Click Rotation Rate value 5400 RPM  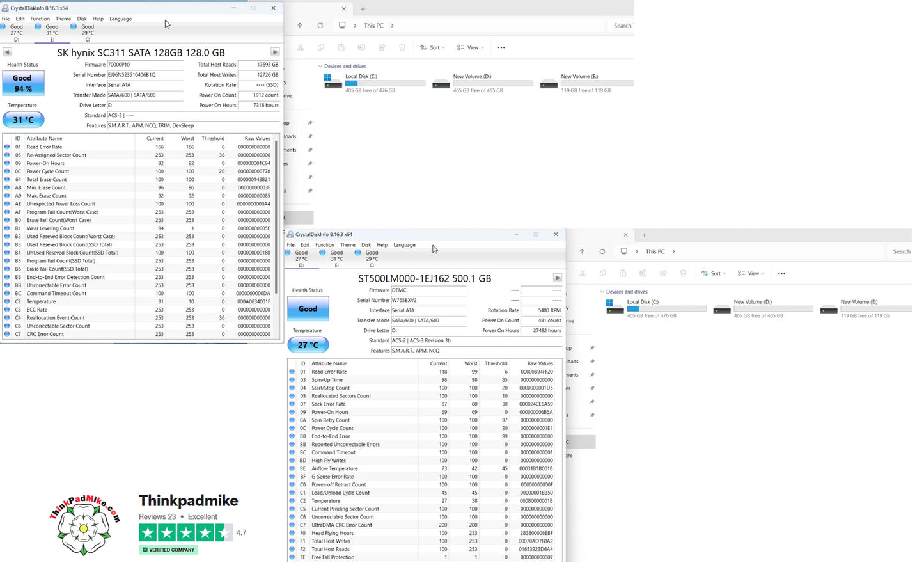[x=541, y=310]
